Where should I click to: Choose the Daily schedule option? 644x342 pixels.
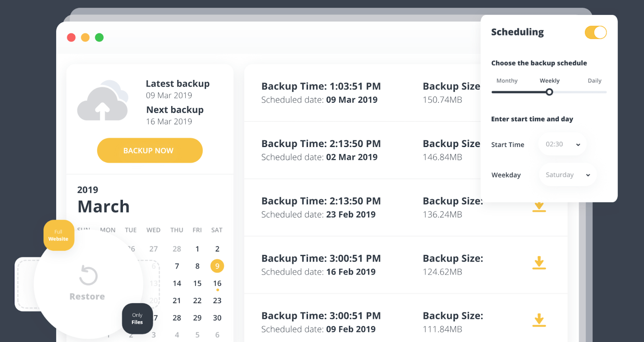(594, 81)
